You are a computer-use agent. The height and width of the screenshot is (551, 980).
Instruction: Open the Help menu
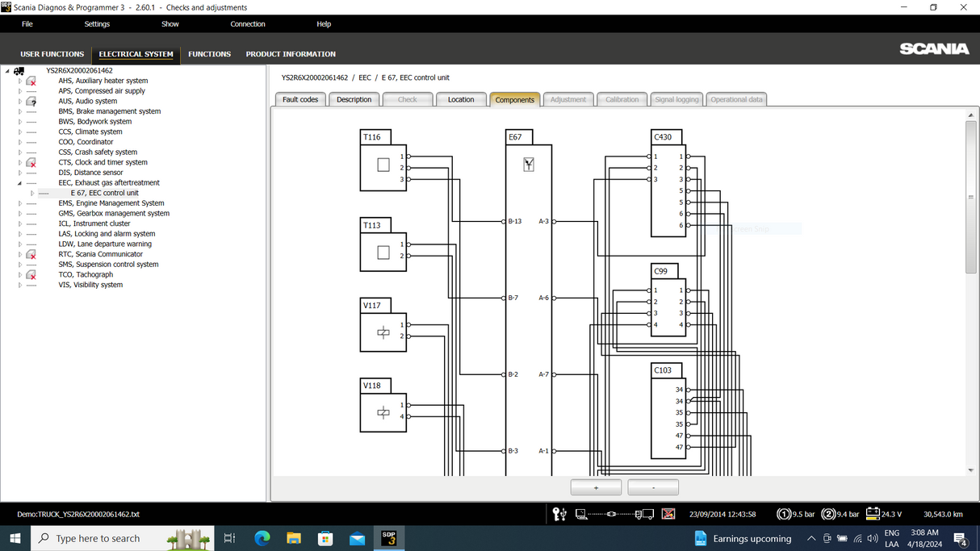(x=324, y=24)
